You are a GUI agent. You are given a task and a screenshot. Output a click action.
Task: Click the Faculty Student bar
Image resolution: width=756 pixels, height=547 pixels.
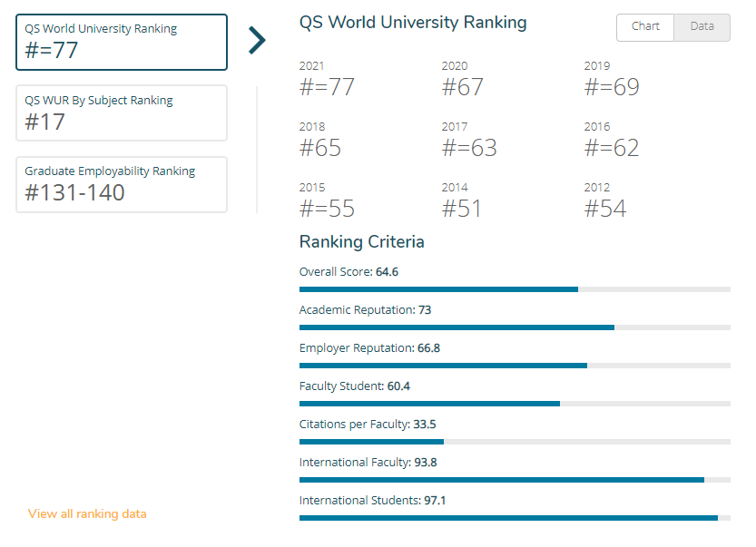coord(515,404)
